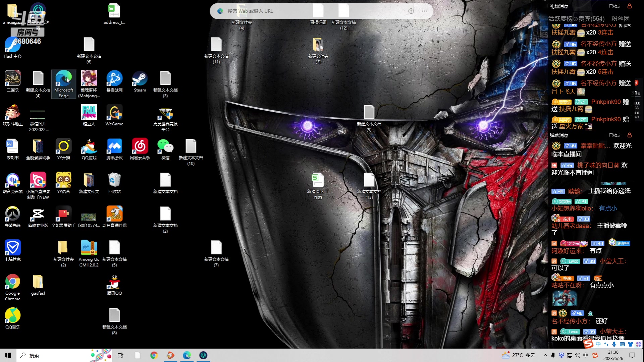Open the Sogou soft keyboard icon
644x362 pixels.
(622, 344)
